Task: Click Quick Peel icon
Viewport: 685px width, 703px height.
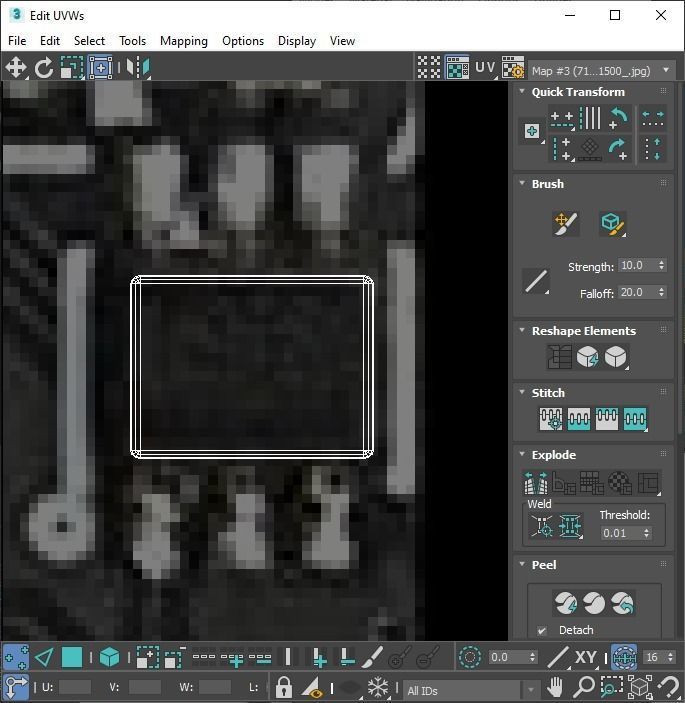Action: 566,603
